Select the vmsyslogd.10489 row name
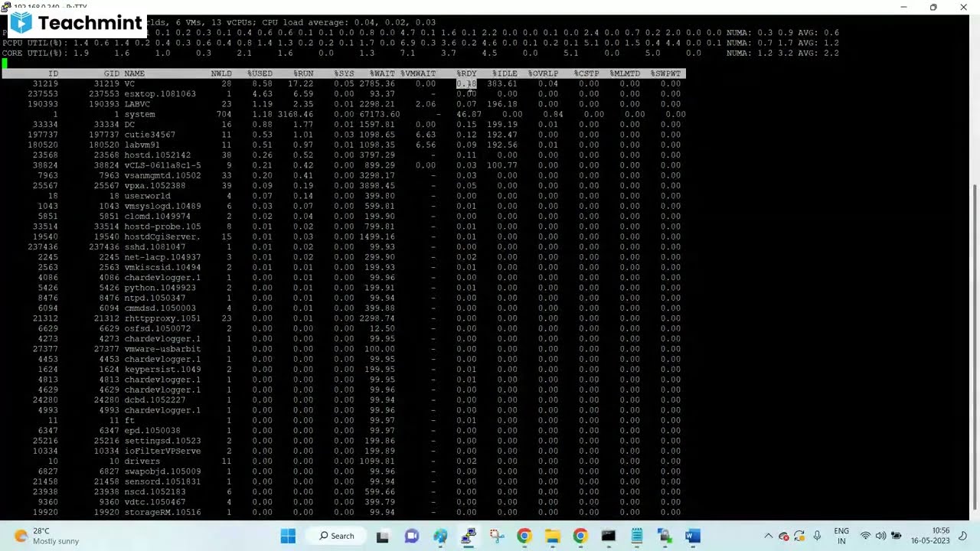This screenshot has width=980, height=551. (x=162, y=206)
